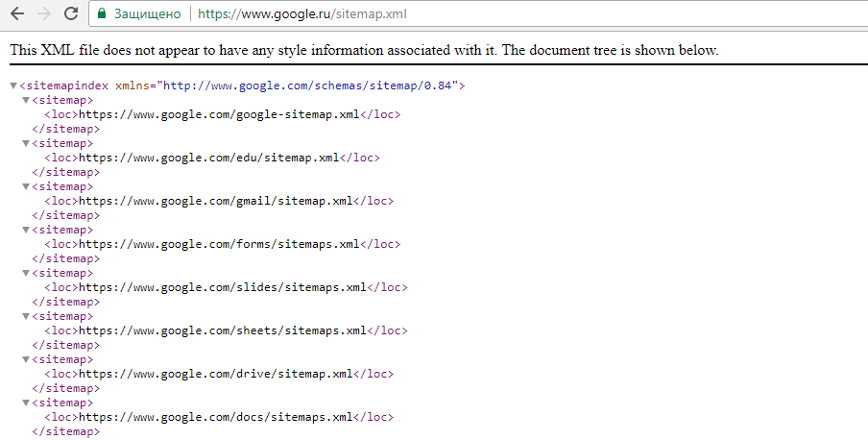868x440 pixels.
Task: Collapse the slides sitemap entry triangle
Action: point(26,273)
